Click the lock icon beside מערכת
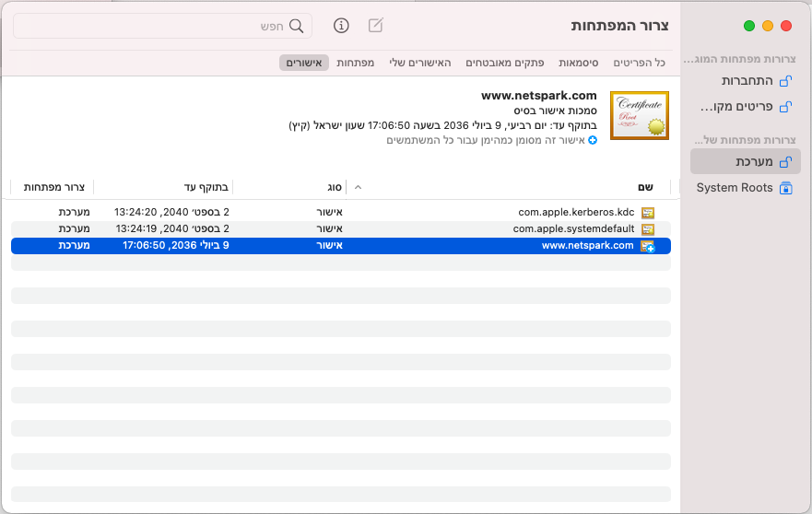The width and height of the screenshot is (812, 514). (786, 162)
